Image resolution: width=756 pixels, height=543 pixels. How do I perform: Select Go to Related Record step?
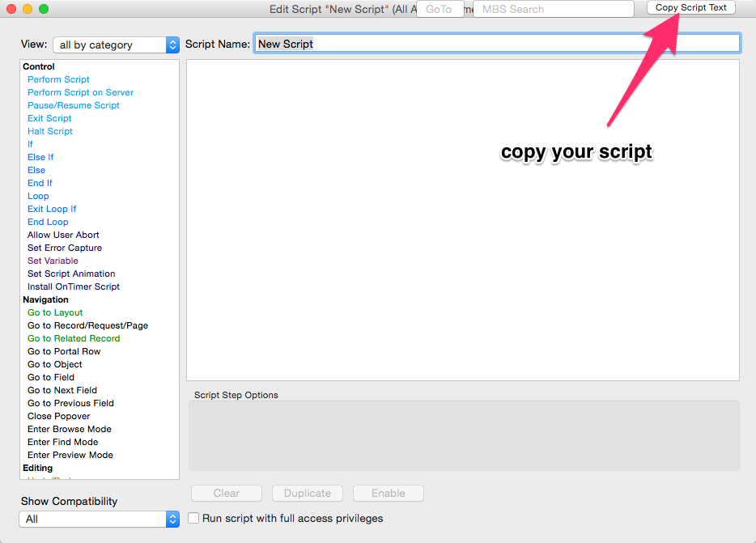pos(73,338)
